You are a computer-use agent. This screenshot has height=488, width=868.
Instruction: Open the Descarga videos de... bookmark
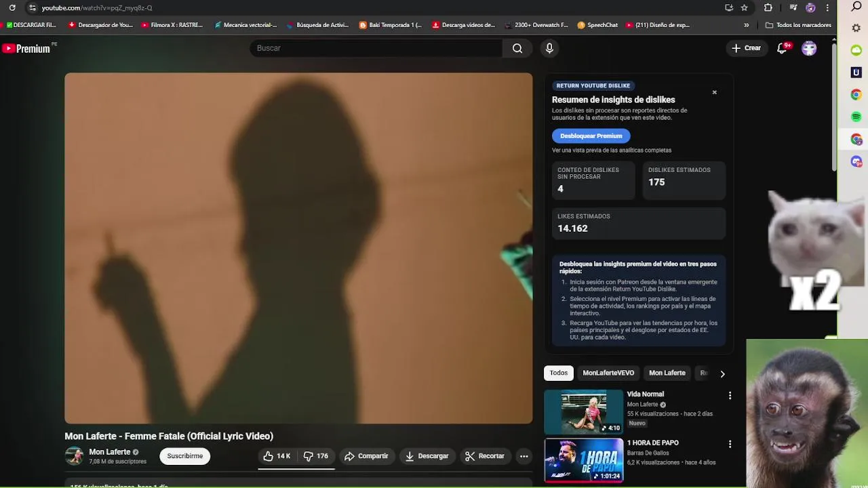click(x=464, y=25)
